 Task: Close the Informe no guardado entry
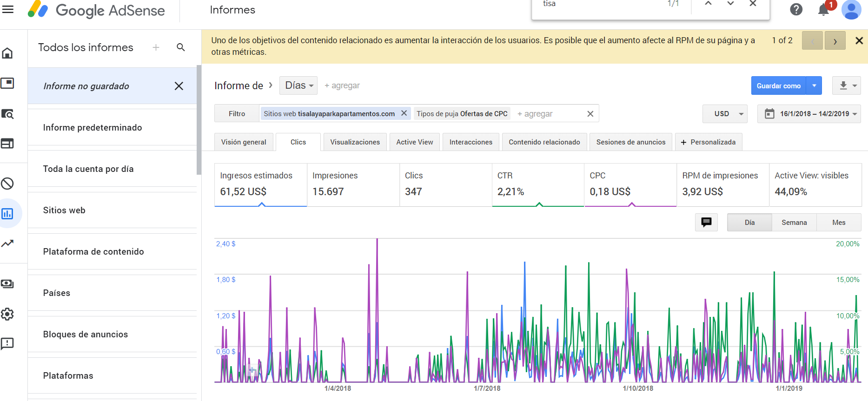pyautogui.click(x=179, y=86)
